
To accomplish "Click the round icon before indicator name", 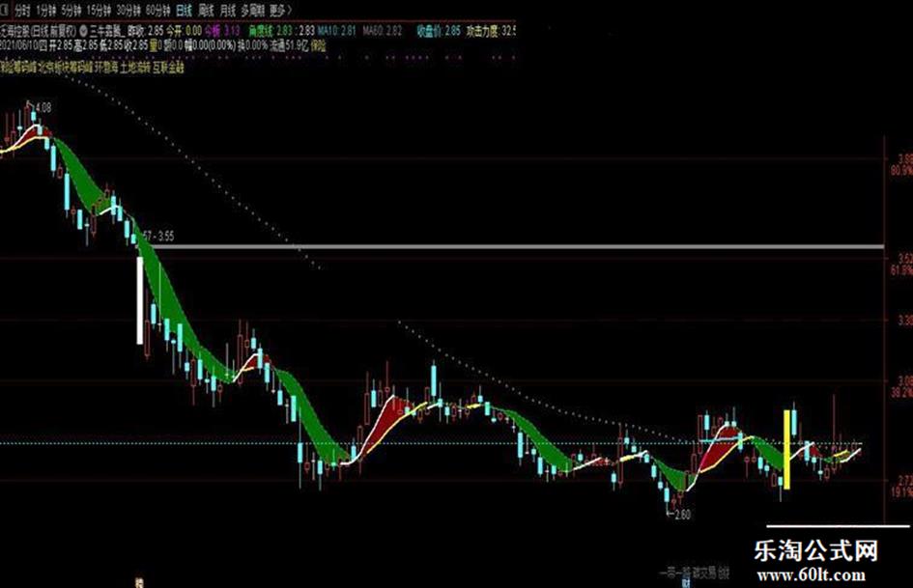I will tap(83, 30).
